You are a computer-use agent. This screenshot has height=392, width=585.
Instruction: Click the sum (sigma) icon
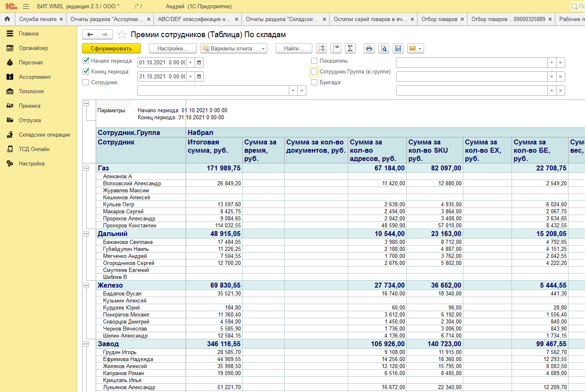[x=350, y=48]
